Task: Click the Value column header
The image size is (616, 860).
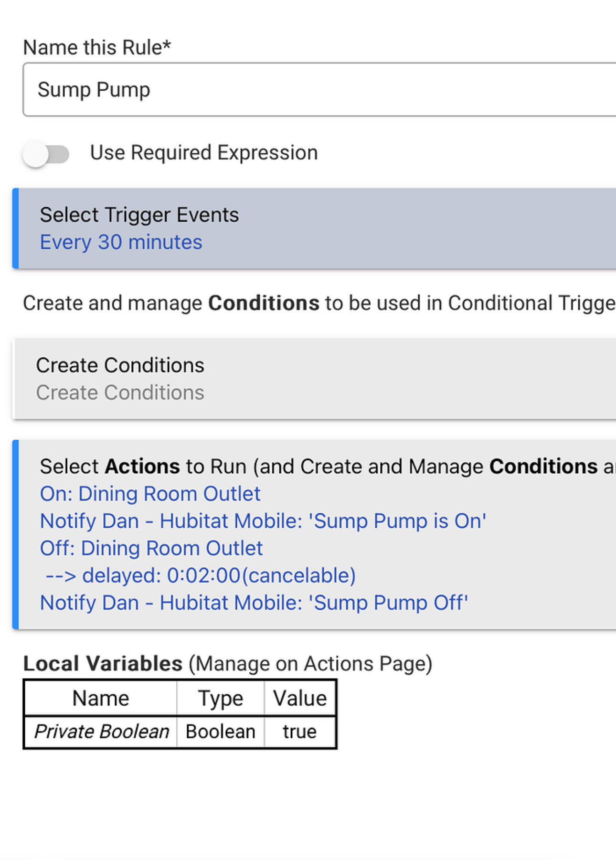Action: (x=299, y=698)
